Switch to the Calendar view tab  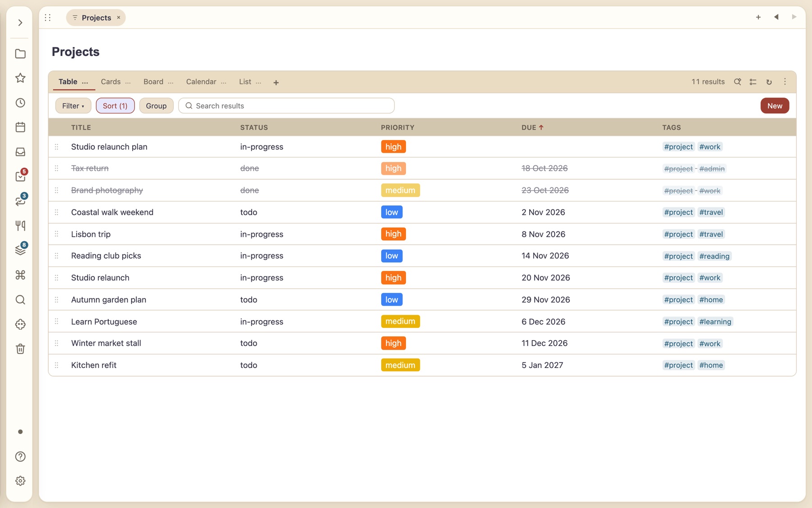point(201,82)
